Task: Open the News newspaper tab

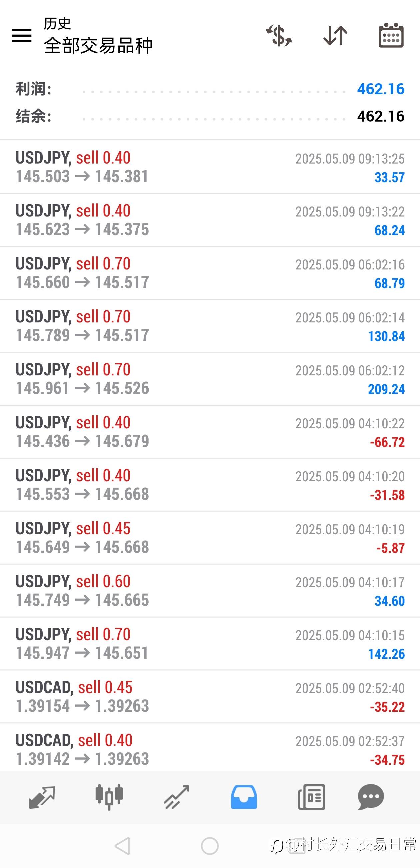Action: pos(311,797)
